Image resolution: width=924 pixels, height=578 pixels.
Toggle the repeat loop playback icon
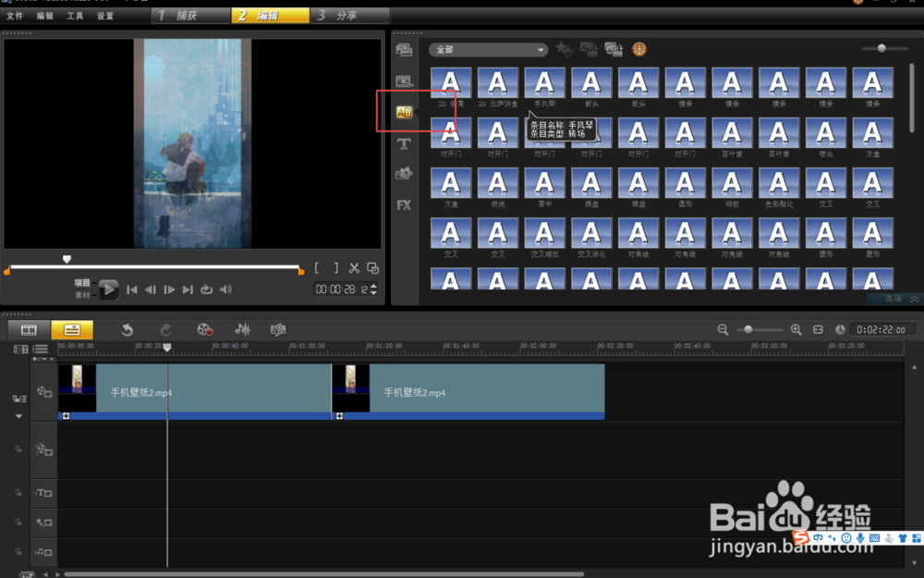click(x=206, y=289)
